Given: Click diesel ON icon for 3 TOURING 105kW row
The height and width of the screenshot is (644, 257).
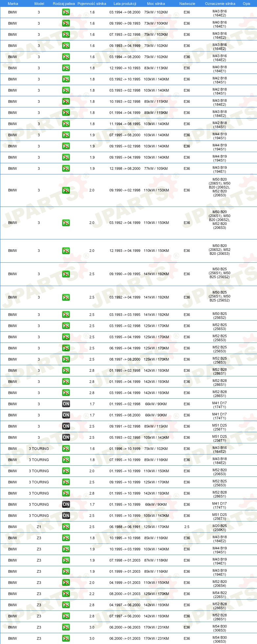Looking at the screenshot, I should (66, 516).
